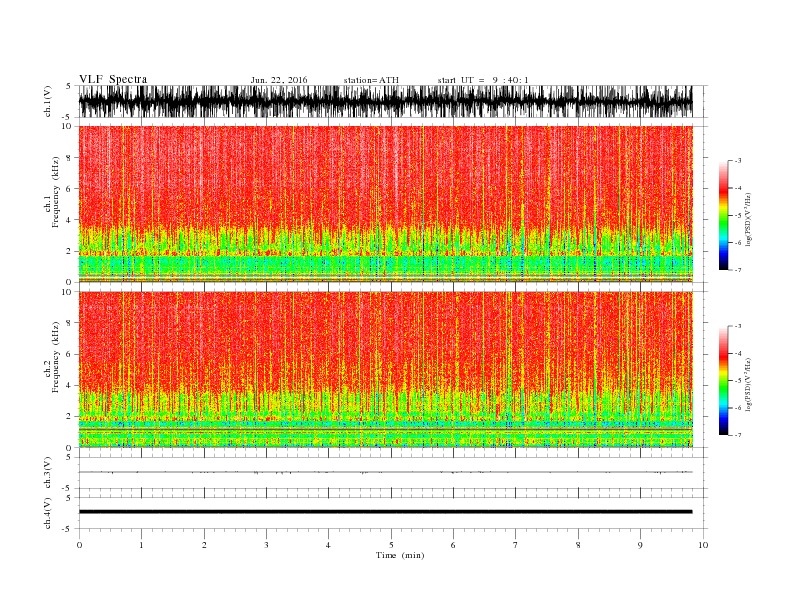Screen dimensions: 792x612
Task: Select the date text "Jun. 22, 2016"
Action: (x=279, y=80)
